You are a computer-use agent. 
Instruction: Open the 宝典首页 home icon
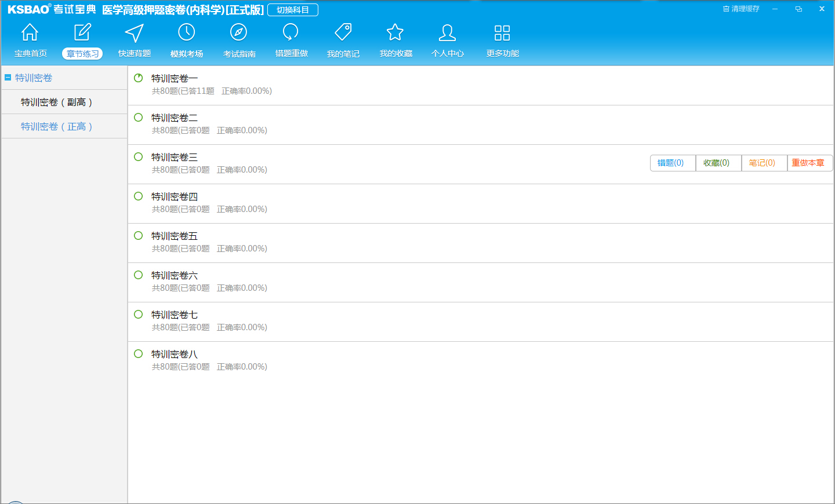pyautogui.click(x=30, y=32)
